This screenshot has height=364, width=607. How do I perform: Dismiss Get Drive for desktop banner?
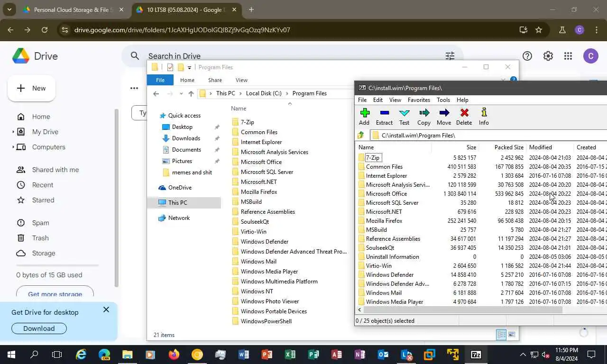tap(106, 309)
